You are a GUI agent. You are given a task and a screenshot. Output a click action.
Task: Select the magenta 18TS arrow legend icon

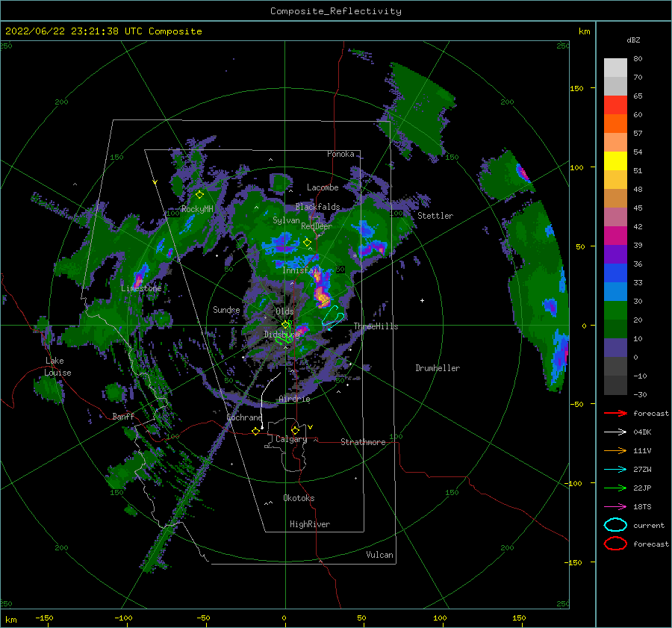click(615, 507)
